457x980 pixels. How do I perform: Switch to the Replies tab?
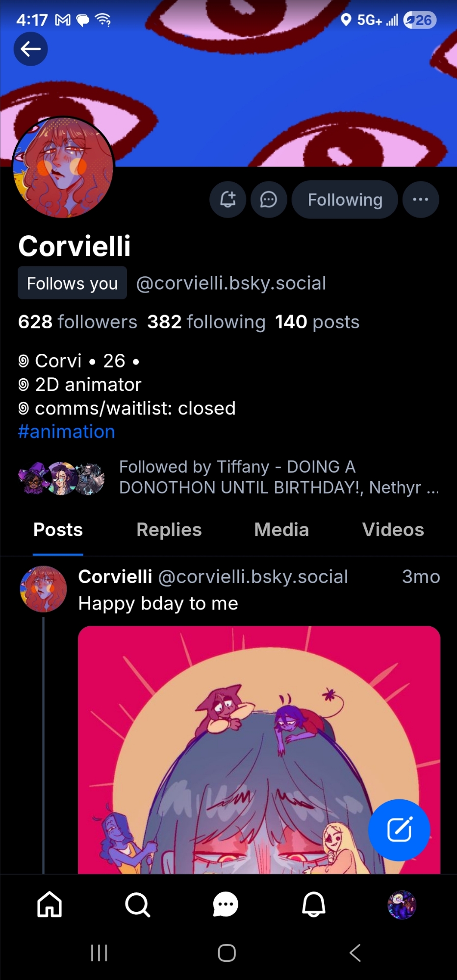tap(169, 530)
